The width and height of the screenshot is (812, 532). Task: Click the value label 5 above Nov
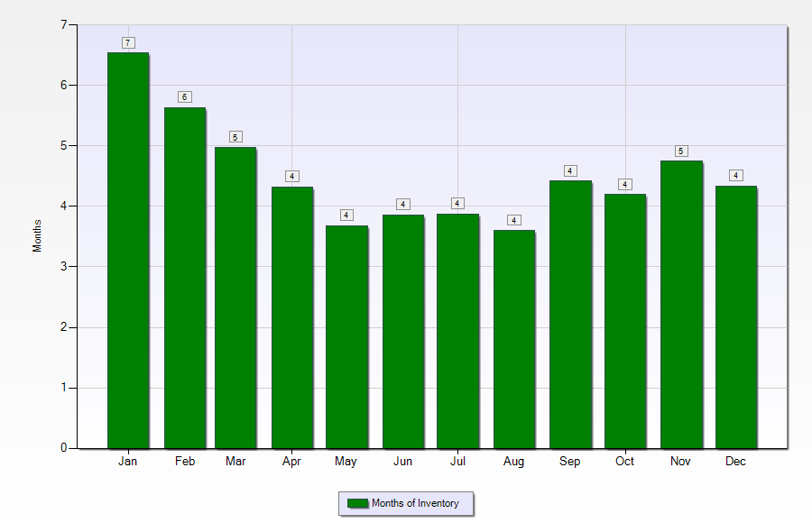coord(681,151)
